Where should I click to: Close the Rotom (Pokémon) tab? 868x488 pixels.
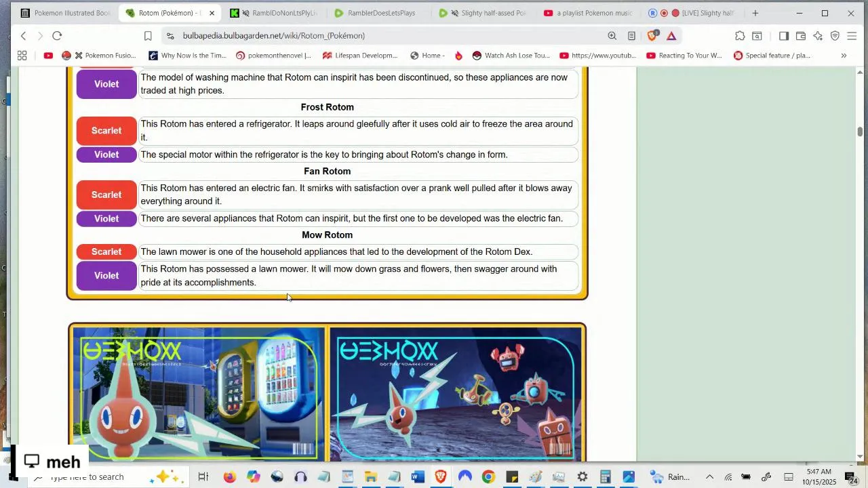click(x=212, y=13)
